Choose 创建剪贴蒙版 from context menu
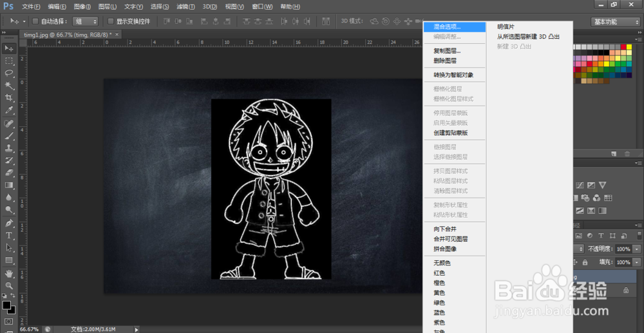Image resolution: width=644 pixels, height=333 pixels. pyautogui.click(x=454, y=133)
